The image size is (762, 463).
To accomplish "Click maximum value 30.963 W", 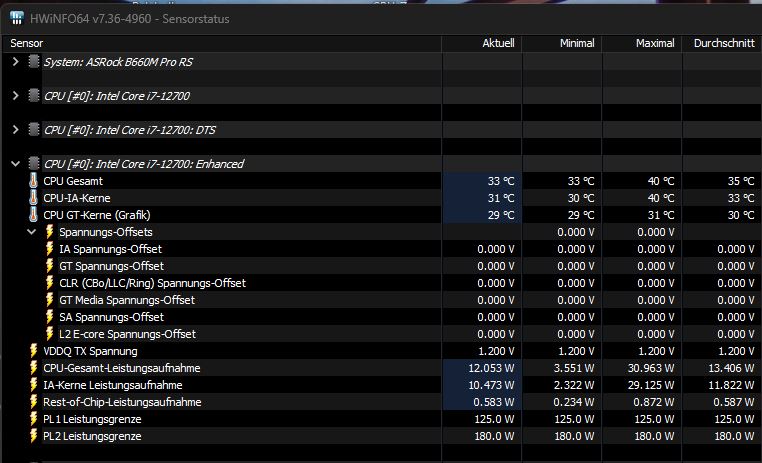I will [651, 368].
